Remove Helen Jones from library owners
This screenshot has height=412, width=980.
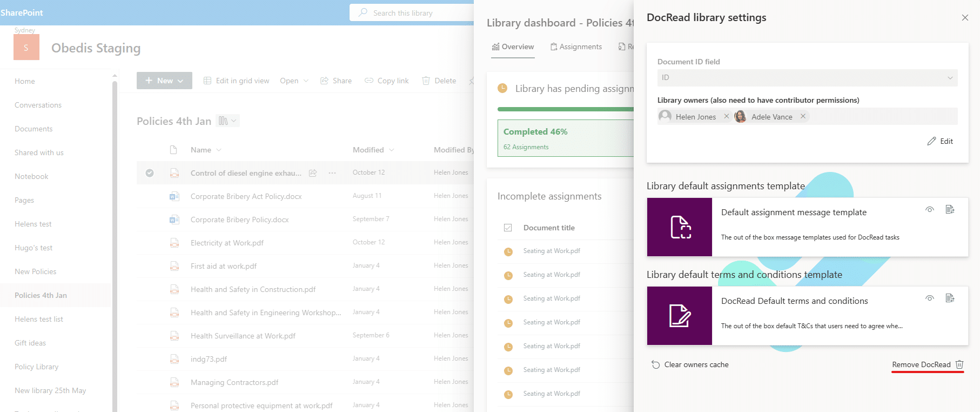pyautogui.click(x=727, y=116)
